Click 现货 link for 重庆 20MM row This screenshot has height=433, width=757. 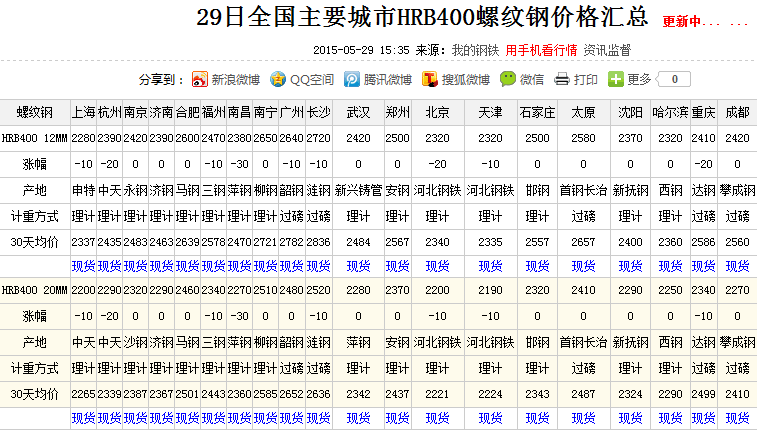[x=703, y=418]
